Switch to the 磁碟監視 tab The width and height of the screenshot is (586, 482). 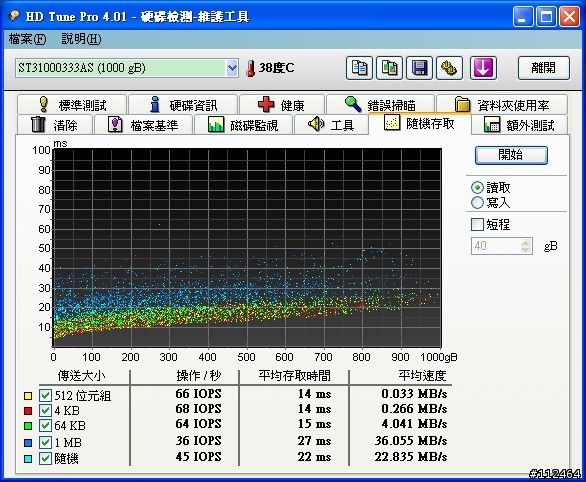click(243, 124)
